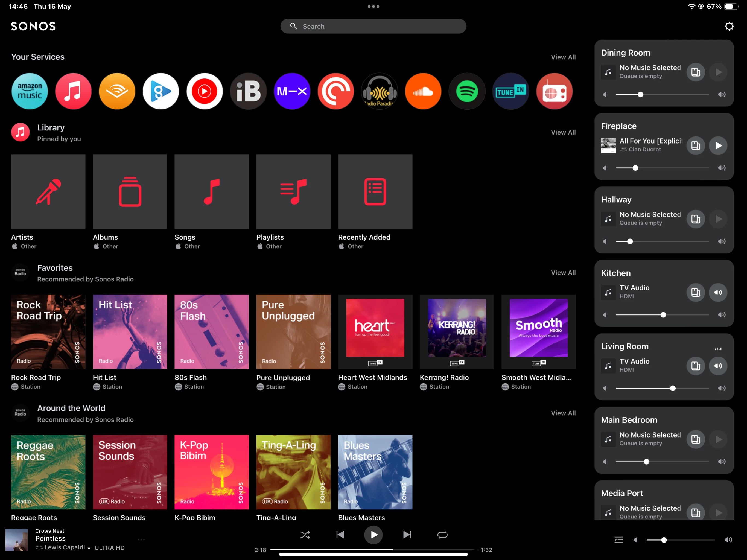Toggle shuffle playback

click(305, 535)
